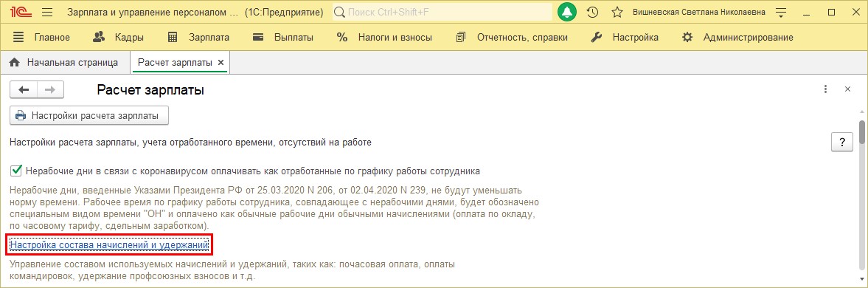The height and width of the screenshot is (288, 868).
Task: Open the Зарплата section
Action: (198, 38)
